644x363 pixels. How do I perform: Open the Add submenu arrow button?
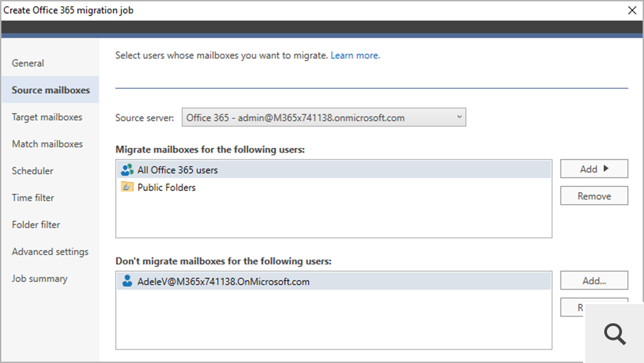click(594, 168)
